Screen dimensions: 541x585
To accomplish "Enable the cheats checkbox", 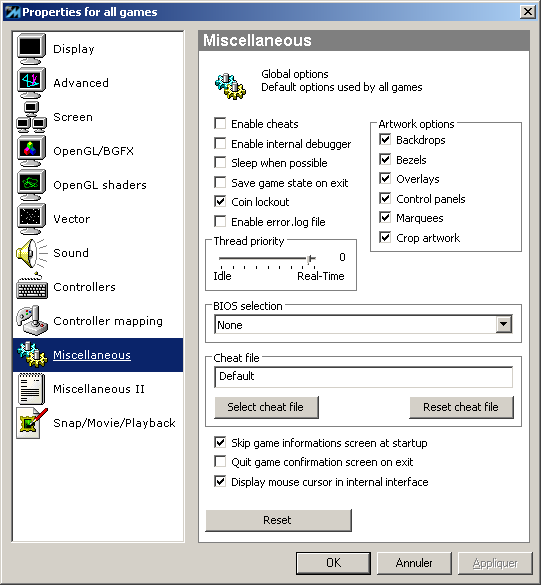I will 220,123.
